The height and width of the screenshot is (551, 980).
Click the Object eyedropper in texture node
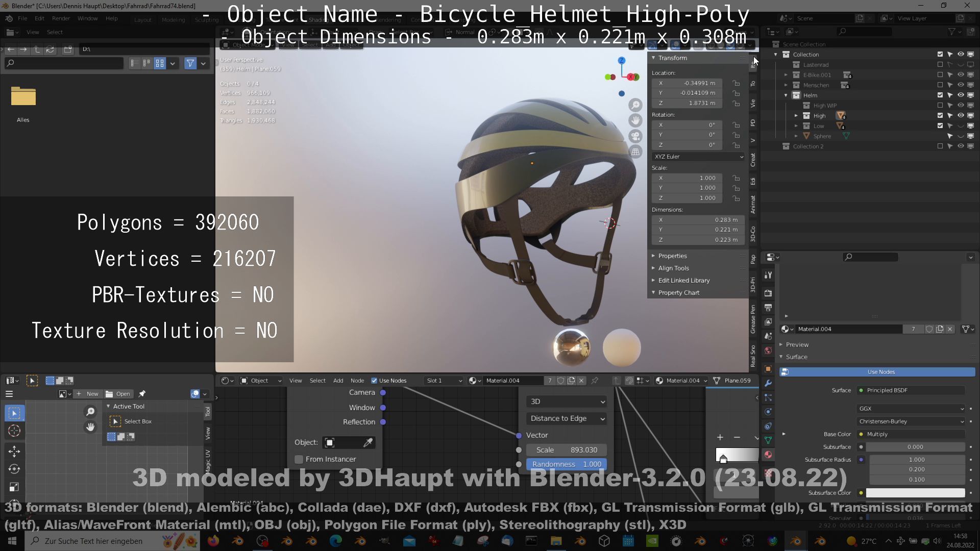(x=367, y=442)
